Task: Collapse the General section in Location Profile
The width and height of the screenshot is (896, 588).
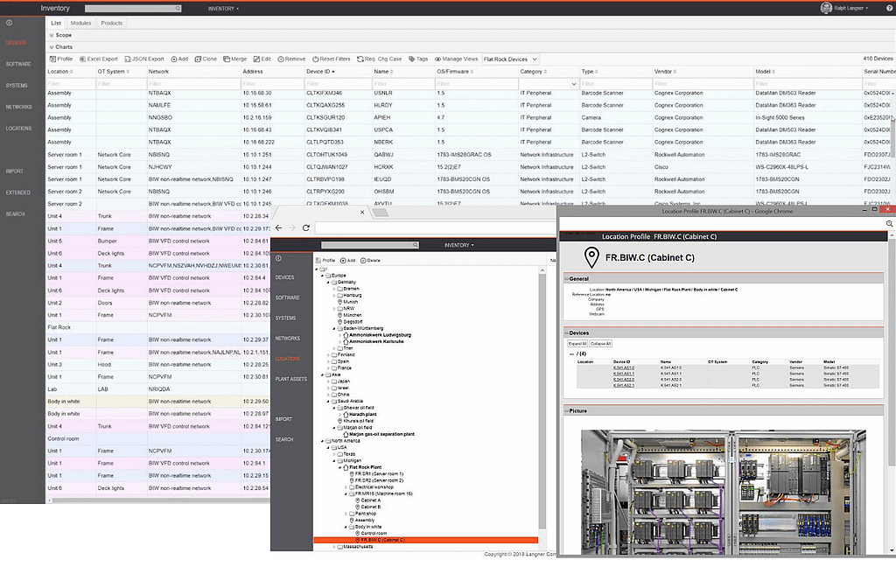Action: click(x=566, y=279)
